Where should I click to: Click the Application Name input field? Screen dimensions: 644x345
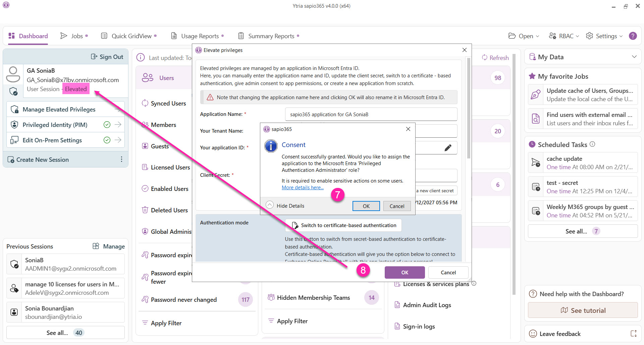pos(371,114)
